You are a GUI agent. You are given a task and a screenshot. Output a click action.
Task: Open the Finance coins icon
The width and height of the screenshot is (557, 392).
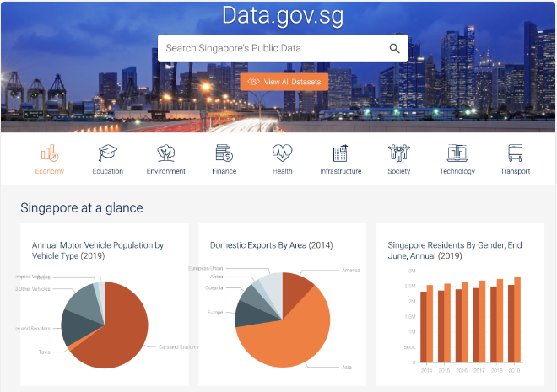(224, 153)
